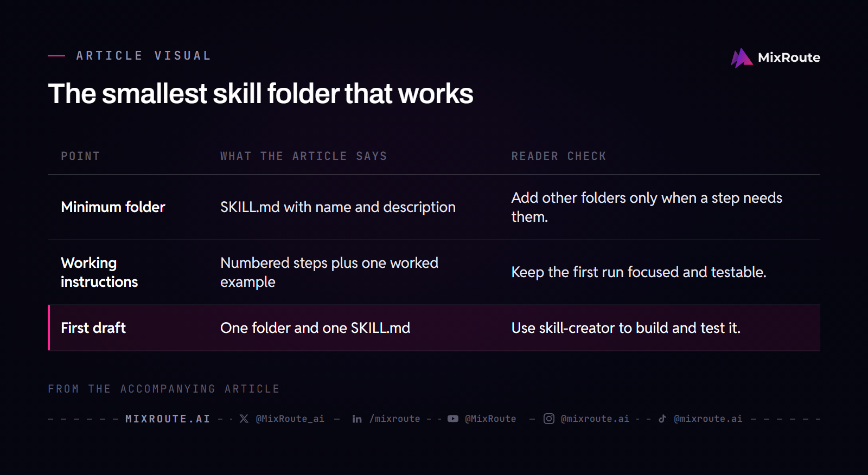Click the 'READER CHECK' column header
The height and width of the screenshot is (475, 868).
click(559, 156)
